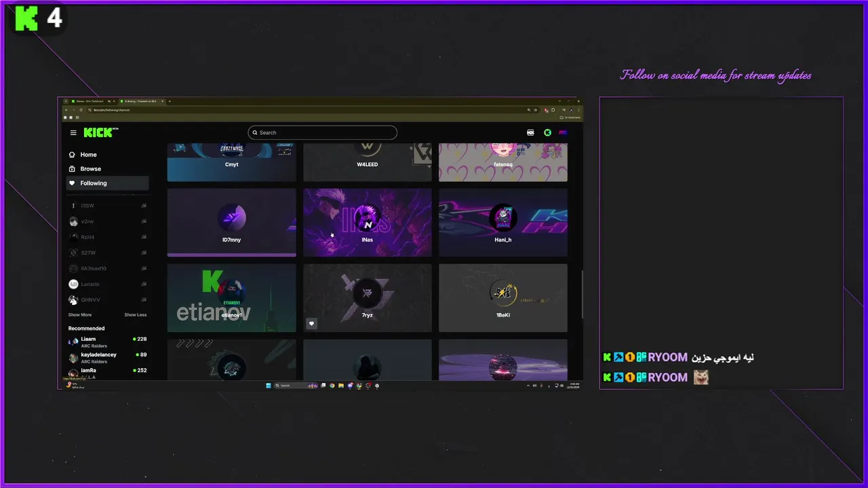The width and height of the screenshot is (868, 488).
Task: Open the Cmyt channel card
Action: click(231, 163)
